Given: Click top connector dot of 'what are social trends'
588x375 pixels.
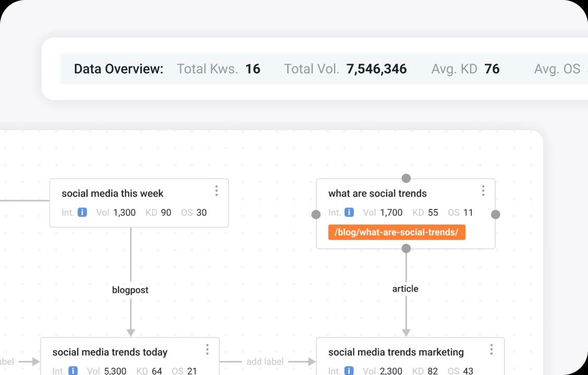Looking at the screenshot, I should tap(406, 179).
